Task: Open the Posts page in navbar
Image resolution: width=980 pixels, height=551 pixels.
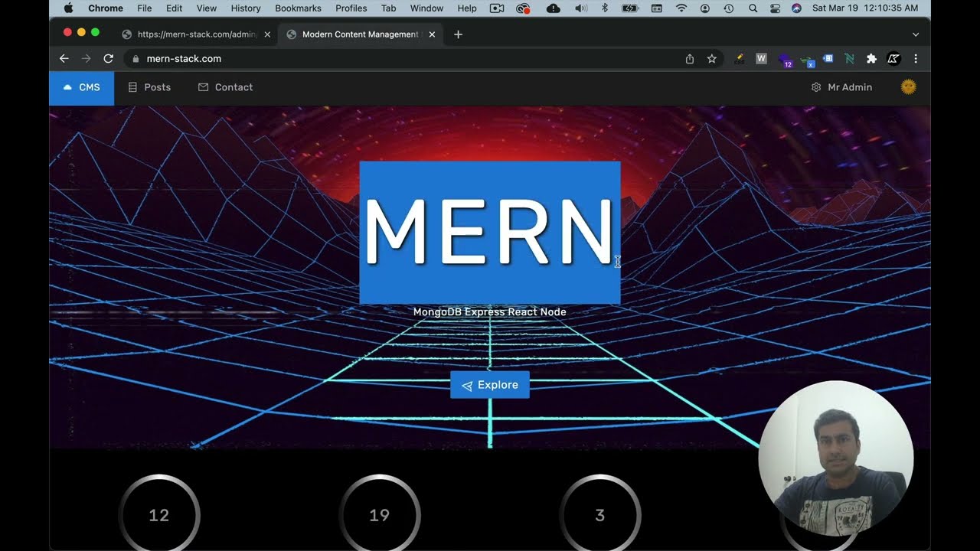Action: tap(149, 87)
